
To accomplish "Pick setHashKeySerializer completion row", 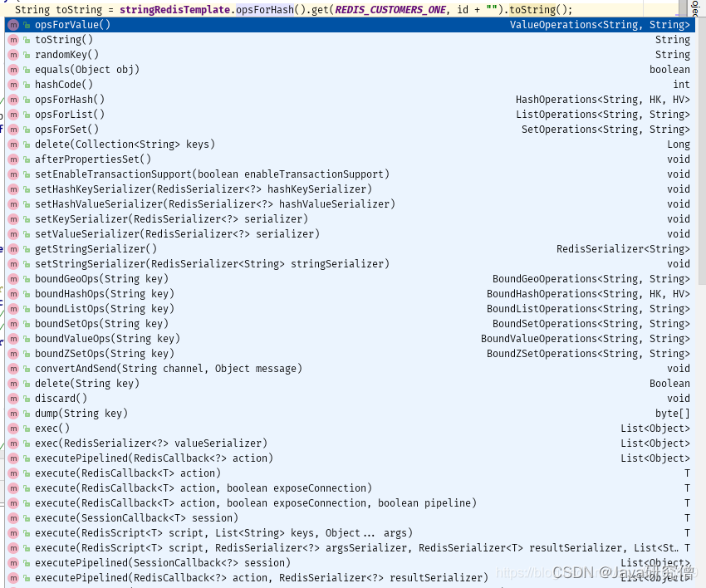I will (x=350, y=189).
